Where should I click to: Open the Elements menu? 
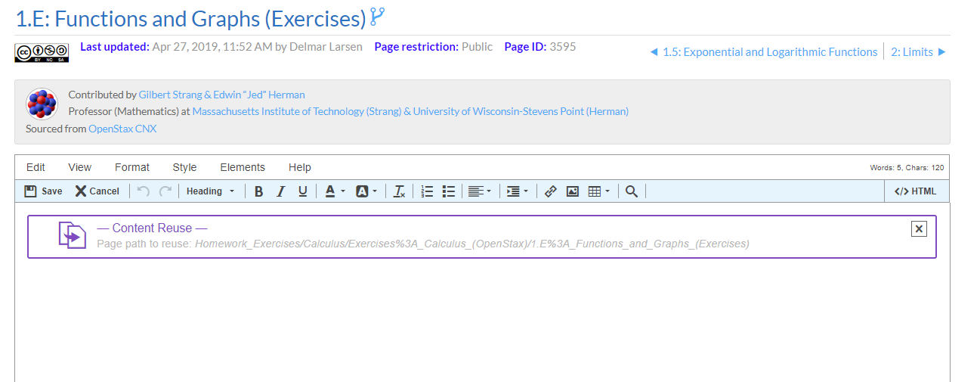243,167
